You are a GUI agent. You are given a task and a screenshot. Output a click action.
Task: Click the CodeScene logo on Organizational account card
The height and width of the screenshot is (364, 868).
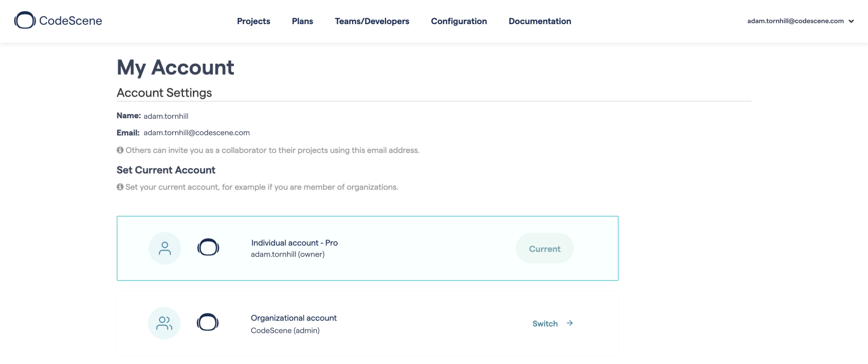click(x=208, y=322)
